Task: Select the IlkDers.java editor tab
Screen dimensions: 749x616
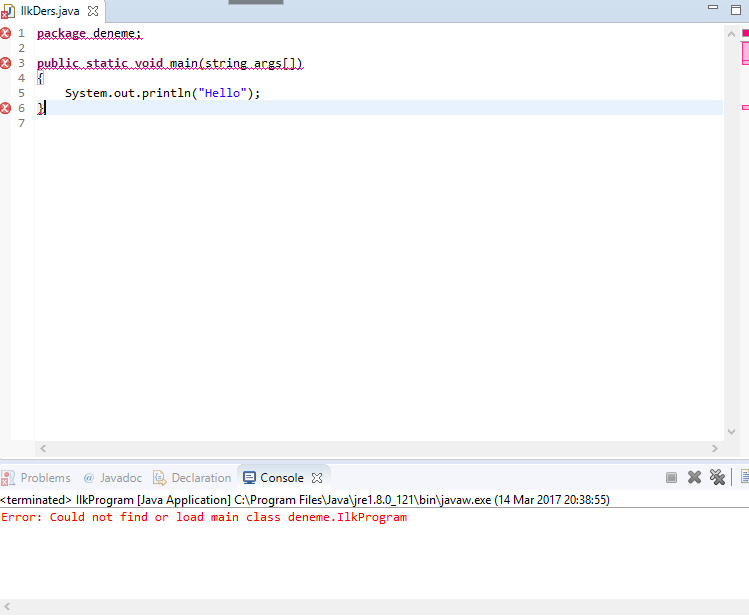Action: (x=50, y=11)
